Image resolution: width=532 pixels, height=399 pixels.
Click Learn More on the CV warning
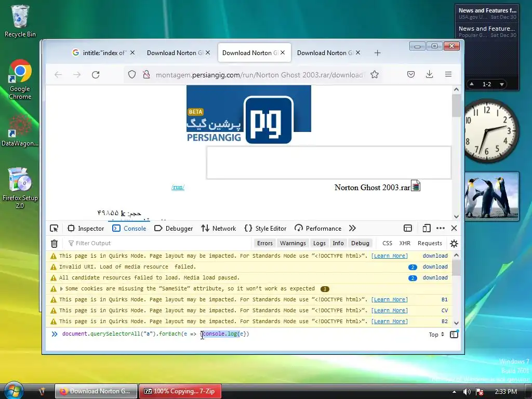pos(390,311)
